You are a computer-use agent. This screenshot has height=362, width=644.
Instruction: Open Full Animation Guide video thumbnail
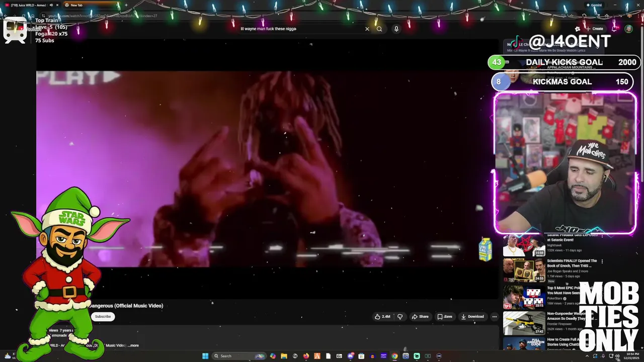(524, 344)
